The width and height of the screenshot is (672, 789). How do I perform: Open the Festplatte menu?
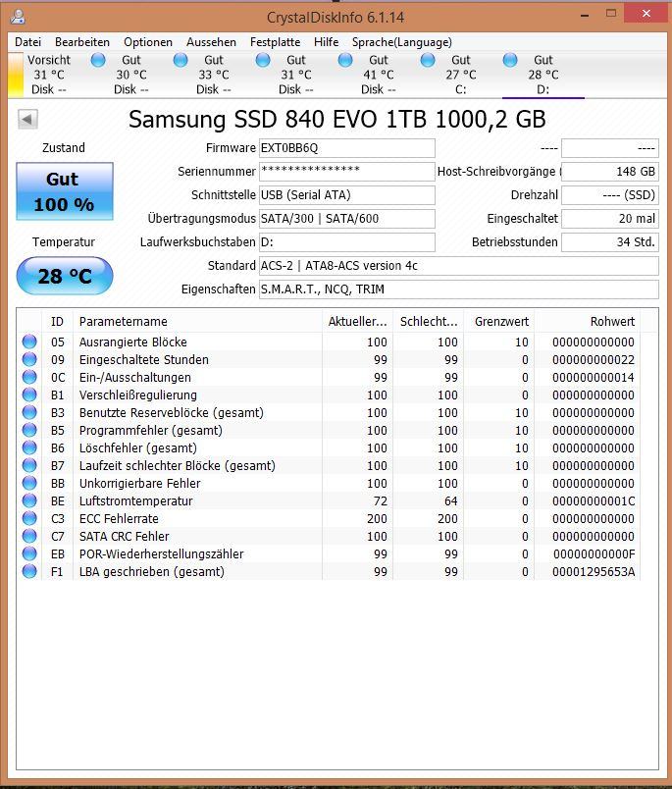point(275,42)
